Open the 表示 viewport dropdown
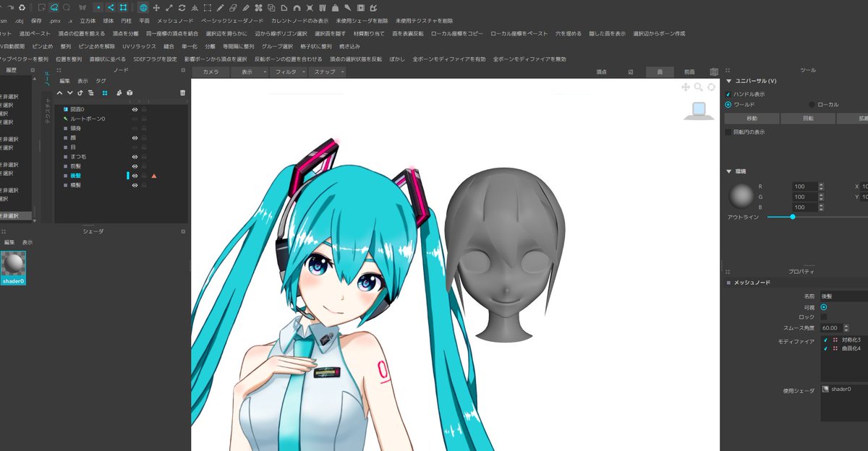The height and width of the screenshot is (451, 868). [250, 72]
